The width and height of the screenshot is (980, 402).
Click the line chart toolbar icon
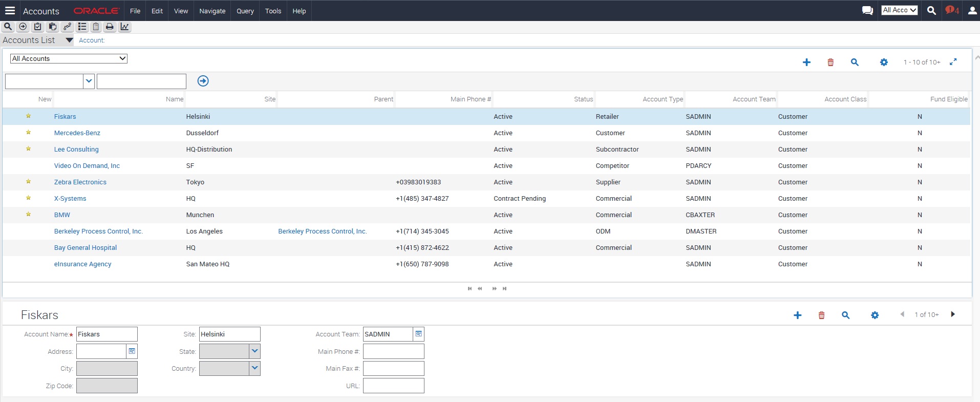[x=124, y=27]
